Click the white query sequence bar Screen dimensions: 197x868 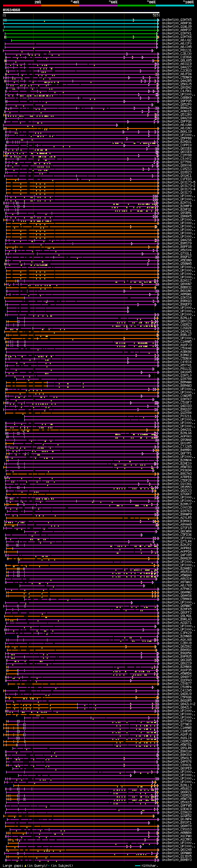81,13
